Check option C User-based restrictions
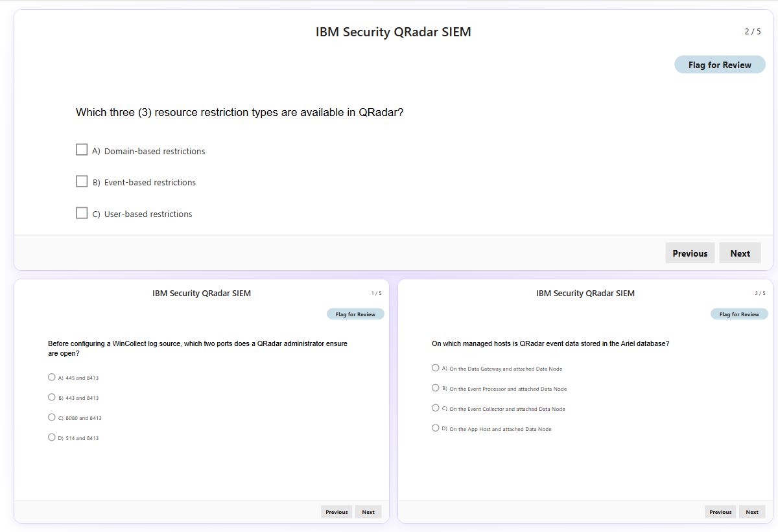778x532 pixels. coord(82,213)
